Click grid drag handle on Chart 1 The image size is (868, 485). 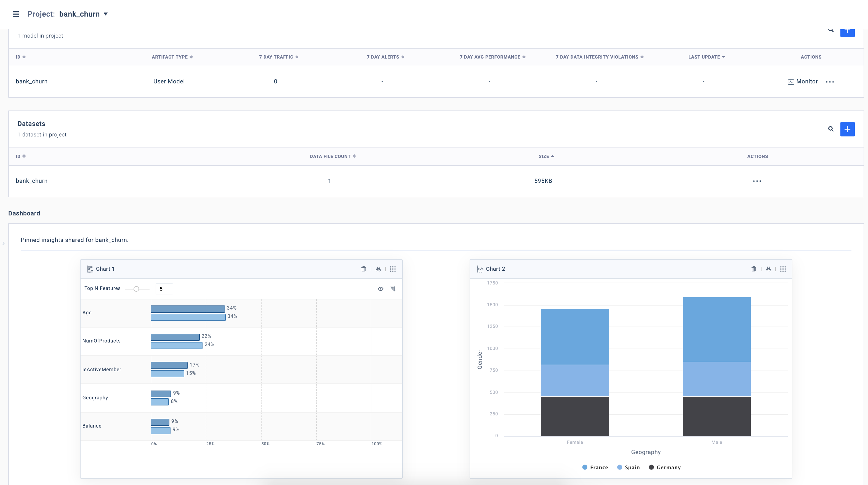click(x=393, y=269)
